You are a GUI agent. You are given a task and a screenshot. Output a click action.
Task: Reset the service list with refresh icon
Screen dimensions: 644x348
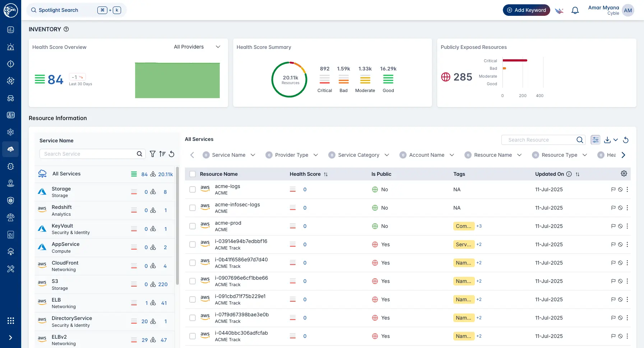click(172, 154)
